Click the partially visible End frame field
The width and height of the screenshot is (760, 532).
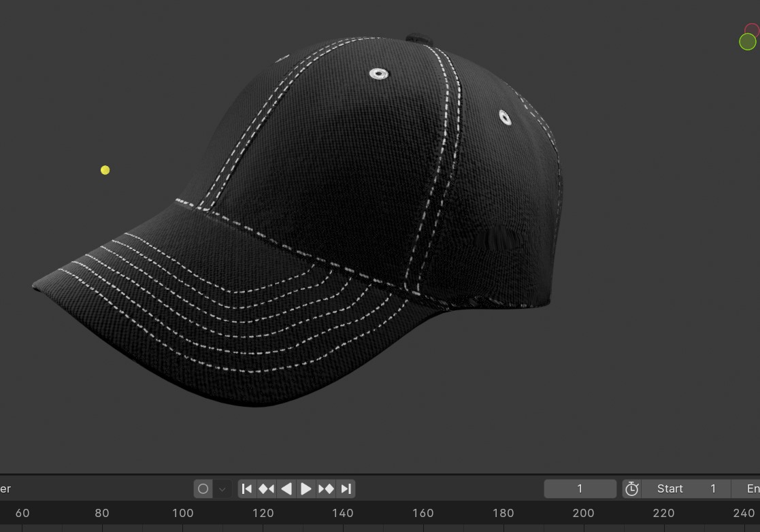(748, 488)
